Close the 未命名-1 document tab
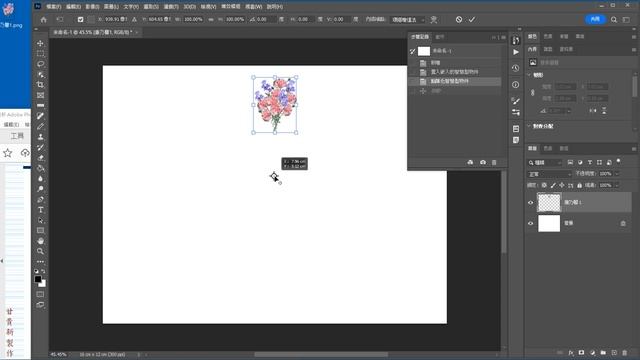 point(137,32)
